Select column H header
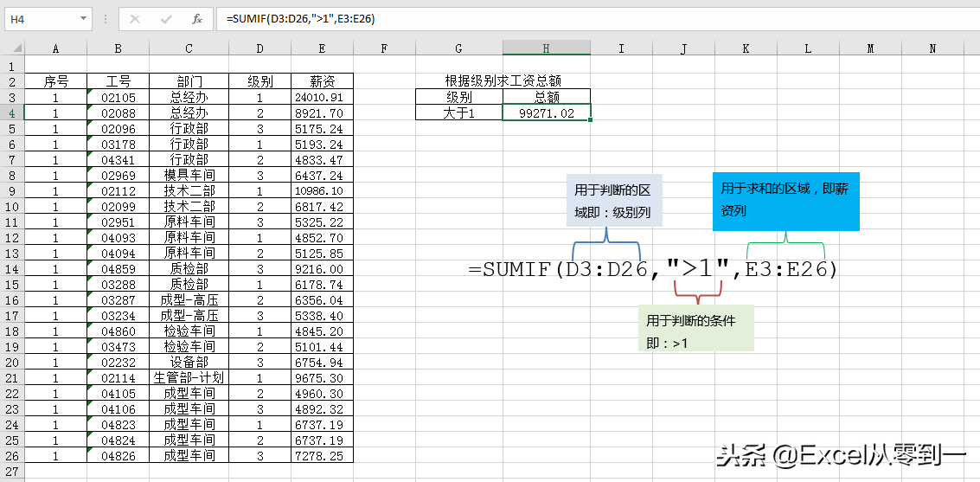Screen dimensions: 980x482 click(x=547, y=48)
